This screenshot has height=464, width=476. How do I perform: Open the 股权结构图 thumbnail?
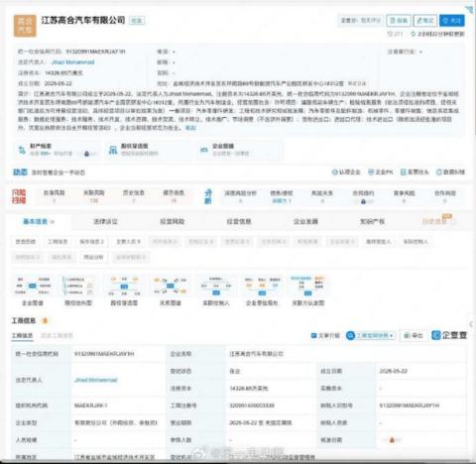point(78,290)
